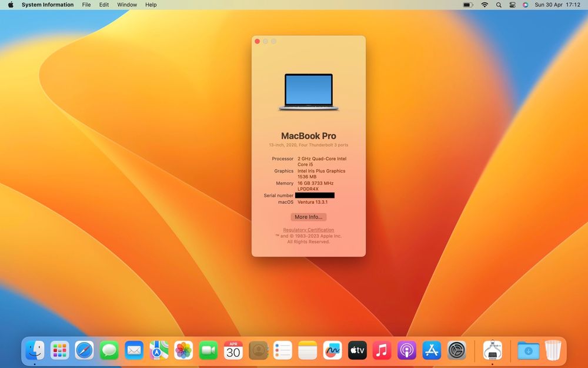The width and height of the screenshot is (588, 368).
Task: Open Reminders app in dock
Action: (x=283, y=350)
